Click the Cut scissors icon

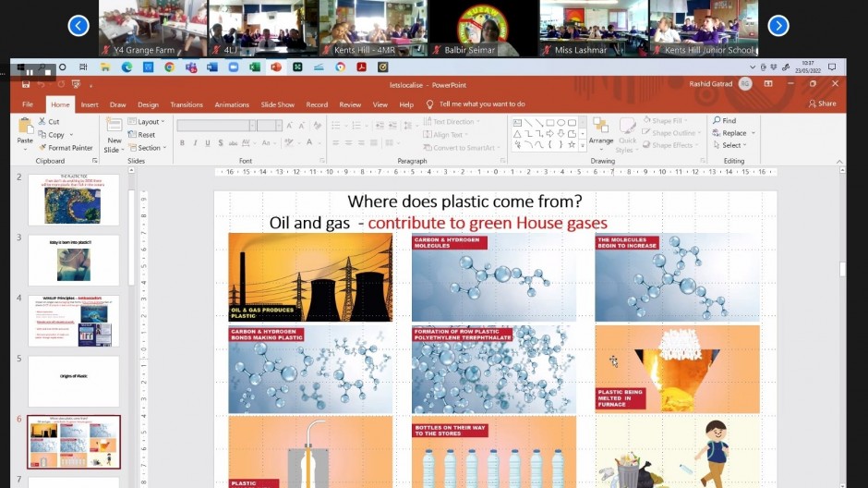click(42, 121)
